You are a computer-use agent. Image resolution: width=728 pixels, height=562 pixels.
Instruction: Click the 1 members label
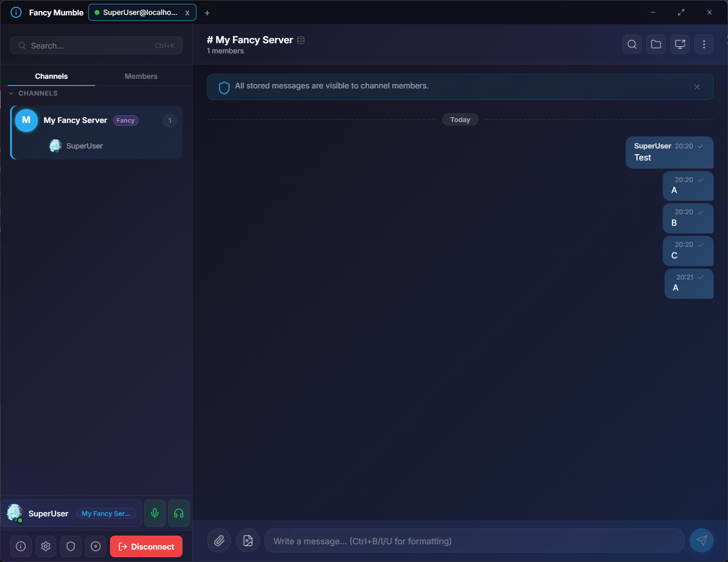[225, 51]
